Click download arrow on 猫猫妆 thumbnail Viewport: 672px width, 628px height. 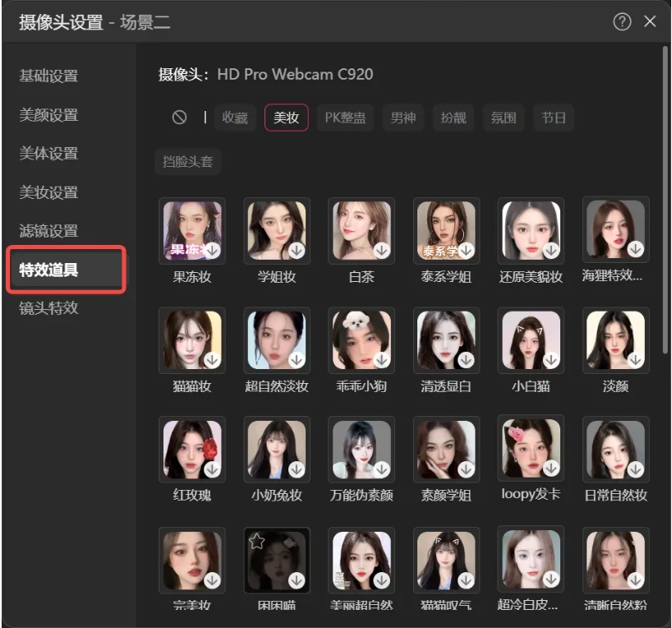(x=212, y=359)
